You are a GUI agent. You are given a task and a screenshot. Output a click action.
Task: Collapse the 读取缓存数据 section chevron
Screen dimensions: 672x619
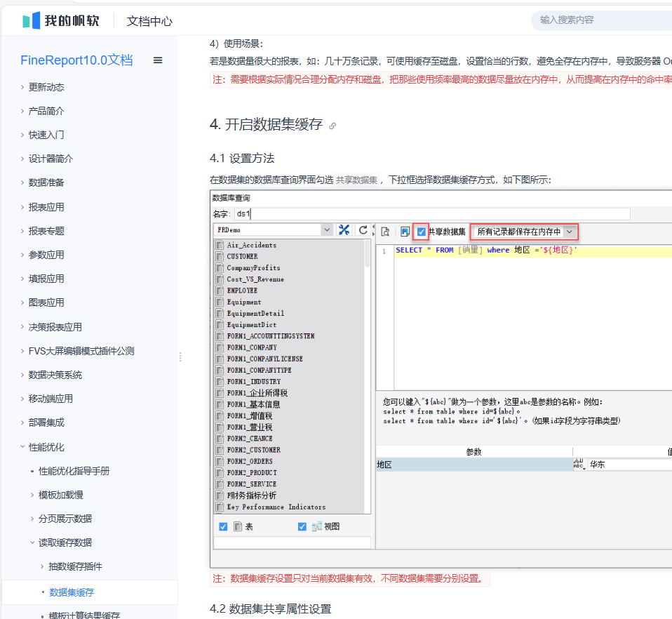click(32, 543)
